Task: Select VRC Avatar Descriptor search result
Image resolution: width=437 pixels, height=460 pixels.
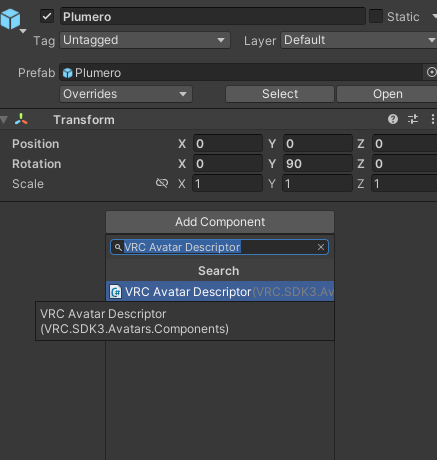Action: (x=220, y=292)
